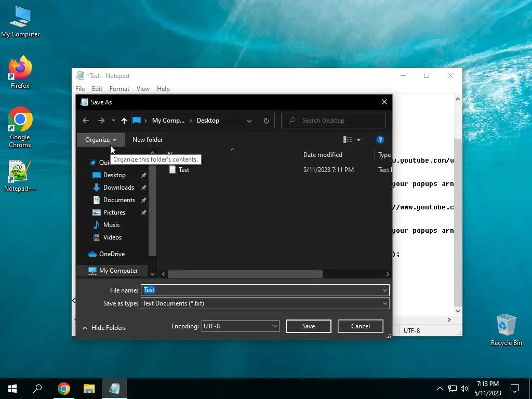This screenshot has width=532, height=399.
Task: Open taskbar Search magnifier
Action: pyautogui.click(x=37, y=389)
